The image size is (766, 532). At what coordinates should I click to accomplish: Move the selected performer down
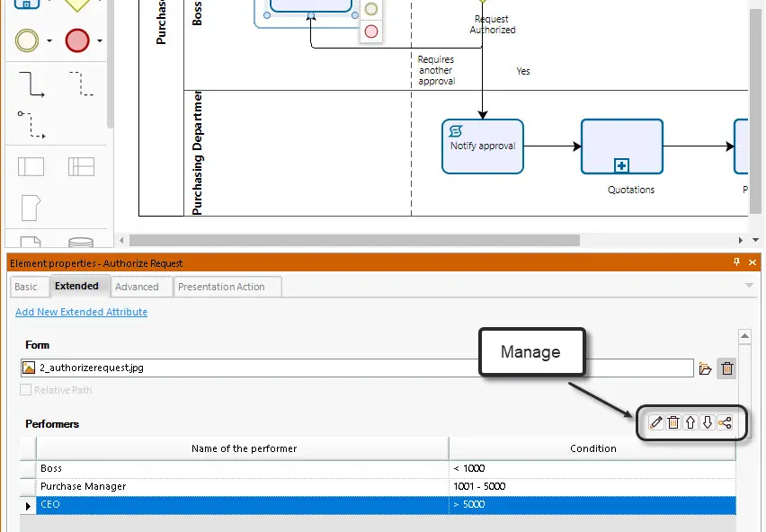point(708,422)
